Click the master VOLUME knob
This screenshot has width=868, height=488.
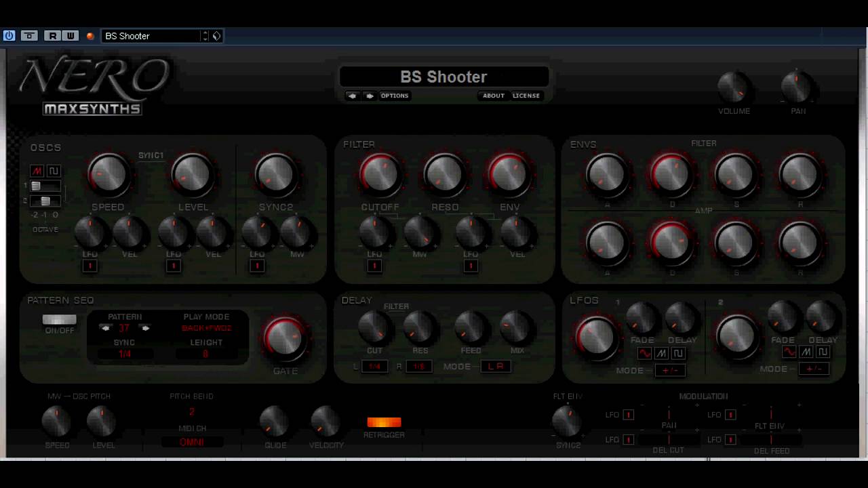coord(734,87)
